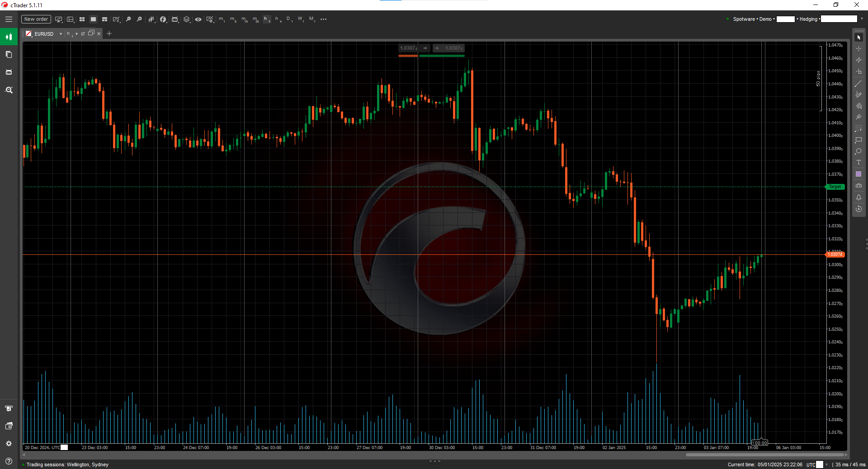Zoom in the chart with magnifier plus
868x469 pixels.
tap(139, 19)
